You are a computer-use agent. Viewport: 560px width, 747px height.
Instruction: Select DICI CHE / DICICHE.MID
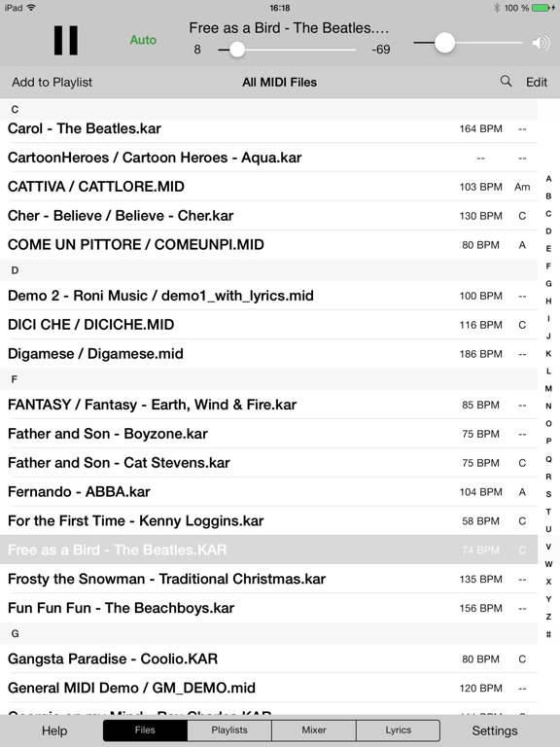269,325
